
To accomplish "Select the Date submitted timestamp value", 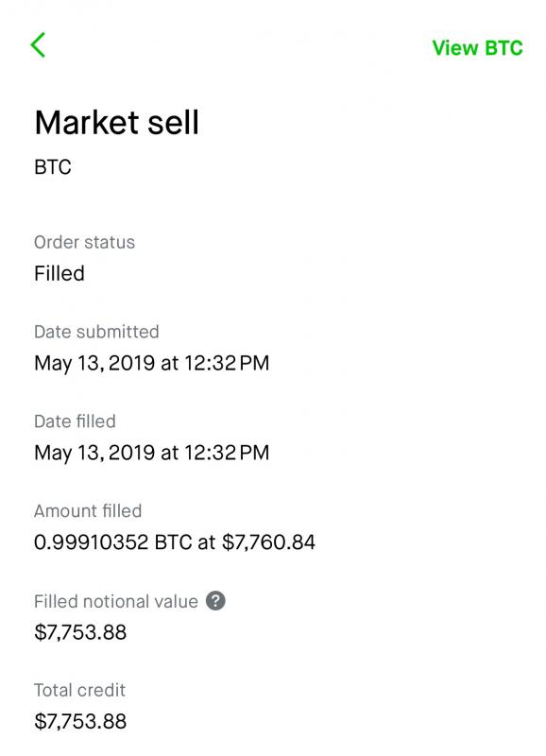I will [152, 363].
